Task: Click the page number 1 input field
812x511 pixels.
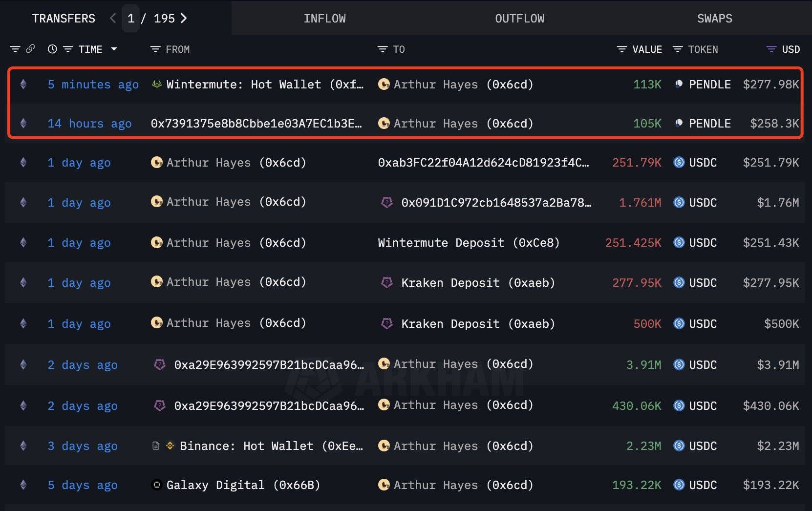Action: point(130,19)
